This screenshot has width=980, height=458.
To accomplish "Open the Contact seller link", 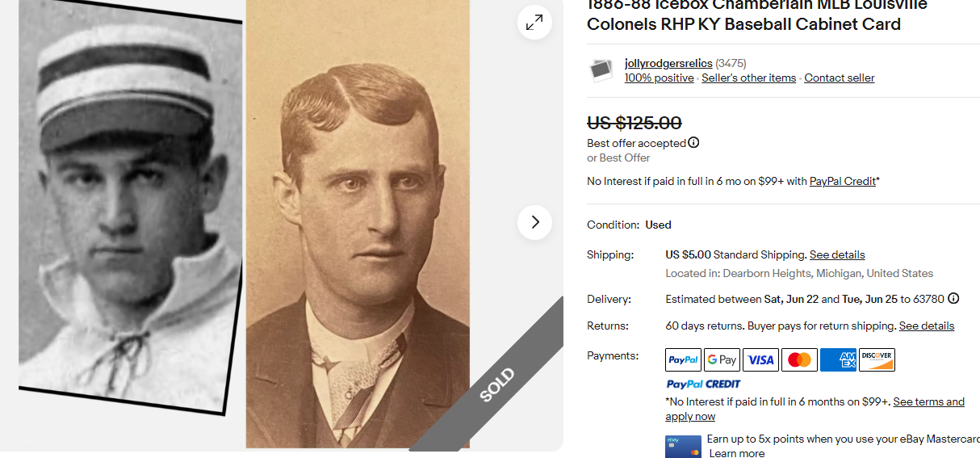I will coord(840,78).
